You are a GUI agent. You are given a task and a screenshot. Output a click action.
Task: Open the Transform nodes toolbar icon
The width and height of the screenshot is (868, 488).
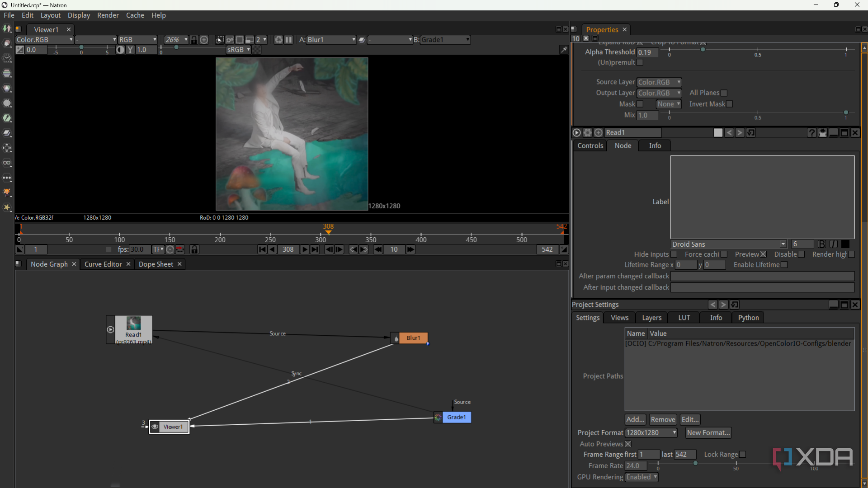7,148
